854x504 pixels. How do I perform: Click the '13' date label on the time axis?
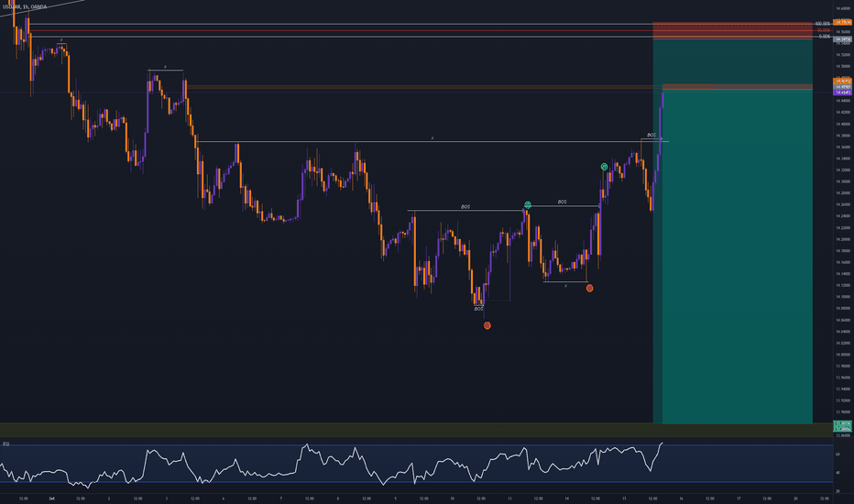[509, 499]
